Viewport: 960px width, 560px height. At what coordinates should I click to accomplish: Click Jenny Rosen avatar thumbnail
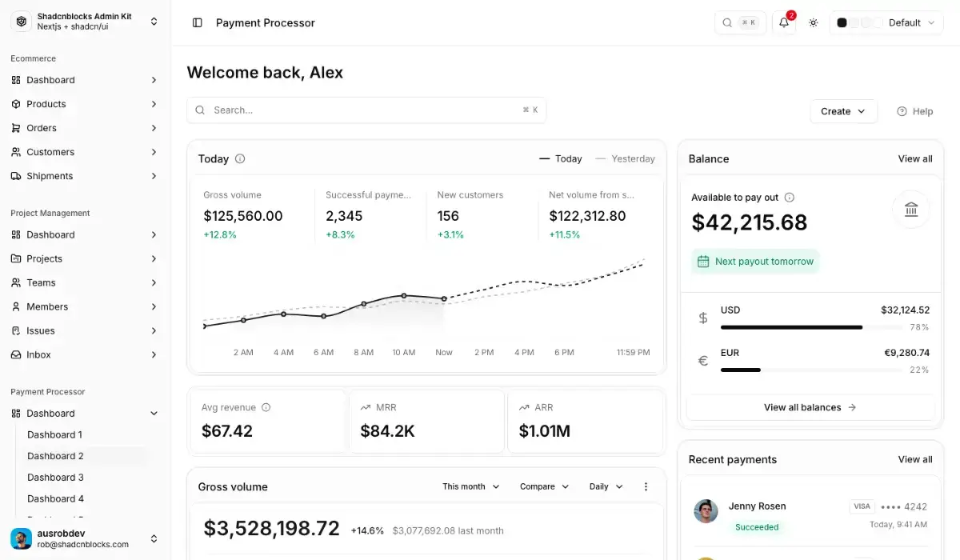click(706, 511)
